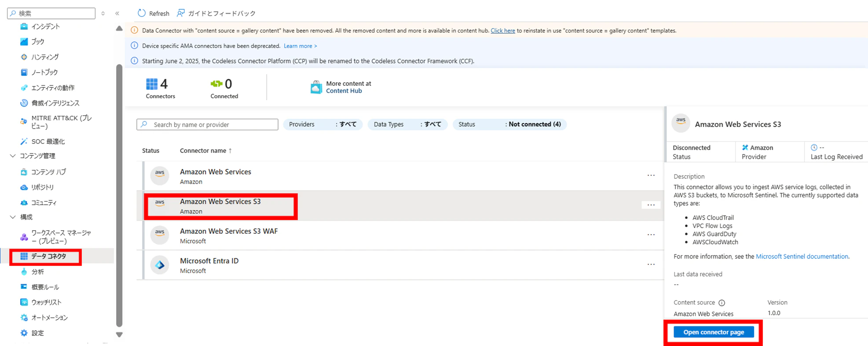Open the more options menu for Microsoft Entra ID
This screenshot has width=868, height=346.
point(651,264)
